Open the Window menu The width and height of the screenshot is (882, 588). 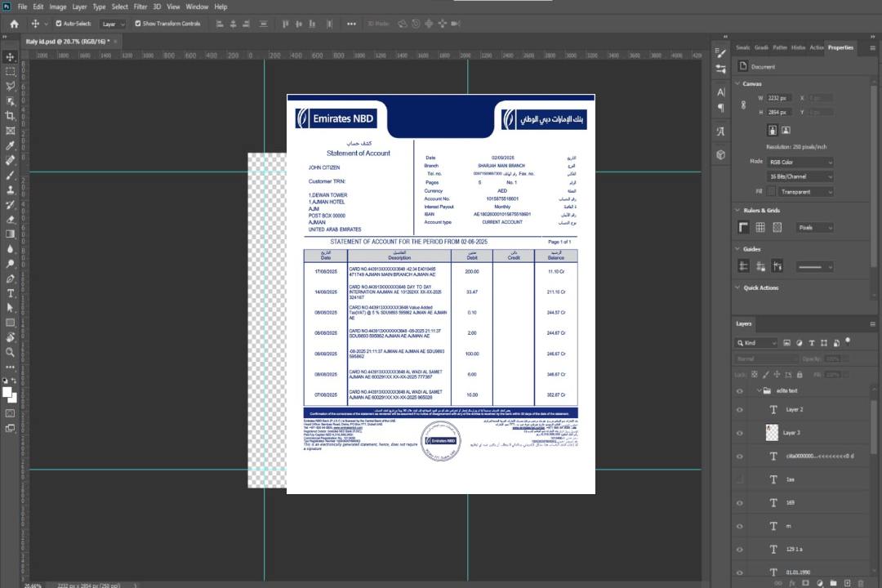pyautogui.click(x=197, y=7)
